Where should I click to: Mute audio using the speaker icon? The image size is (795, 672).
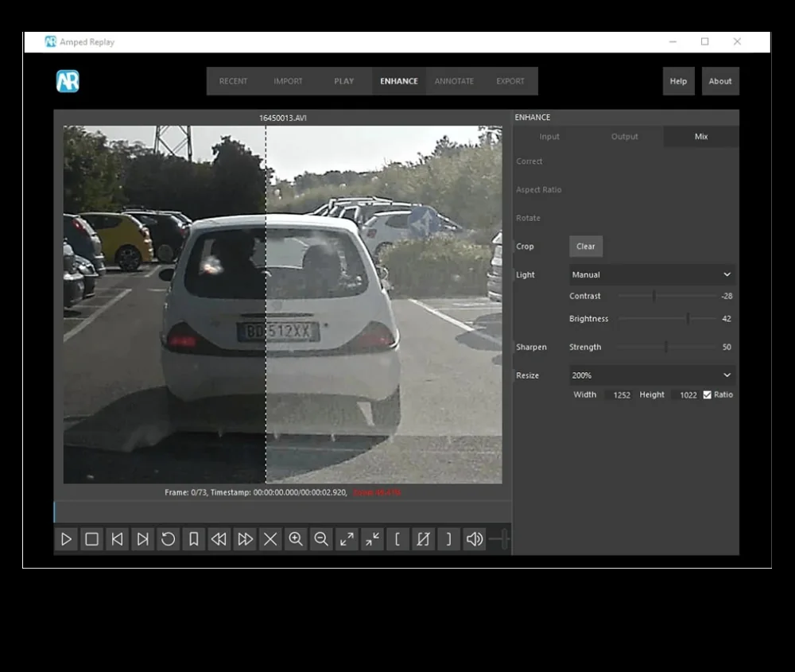click(x=474, y=539)
